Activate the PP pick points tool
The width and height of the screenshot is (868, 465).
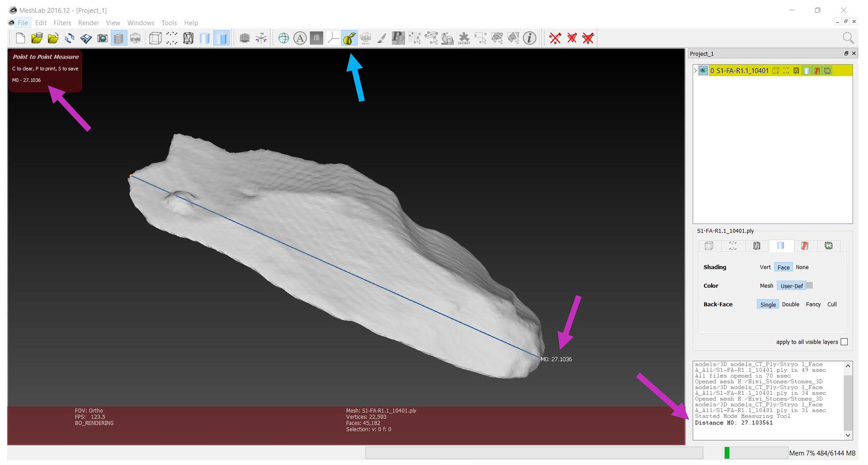tap(398, 38)
